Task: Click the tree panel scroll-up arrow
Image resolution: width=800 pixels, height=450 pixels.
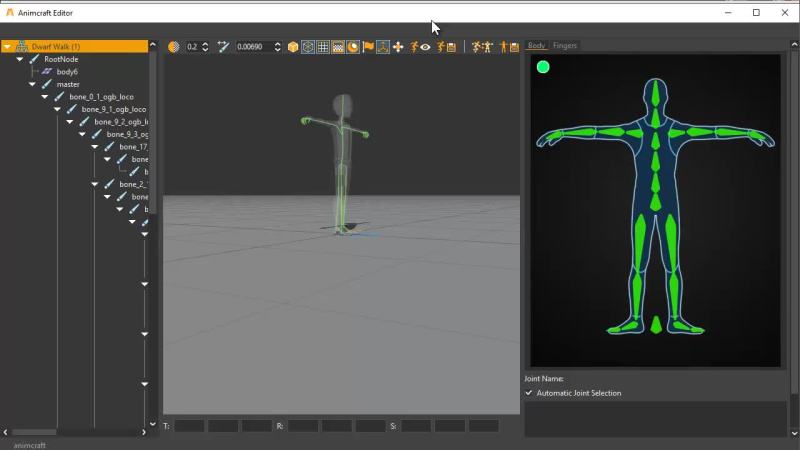Action: [153, 45]
